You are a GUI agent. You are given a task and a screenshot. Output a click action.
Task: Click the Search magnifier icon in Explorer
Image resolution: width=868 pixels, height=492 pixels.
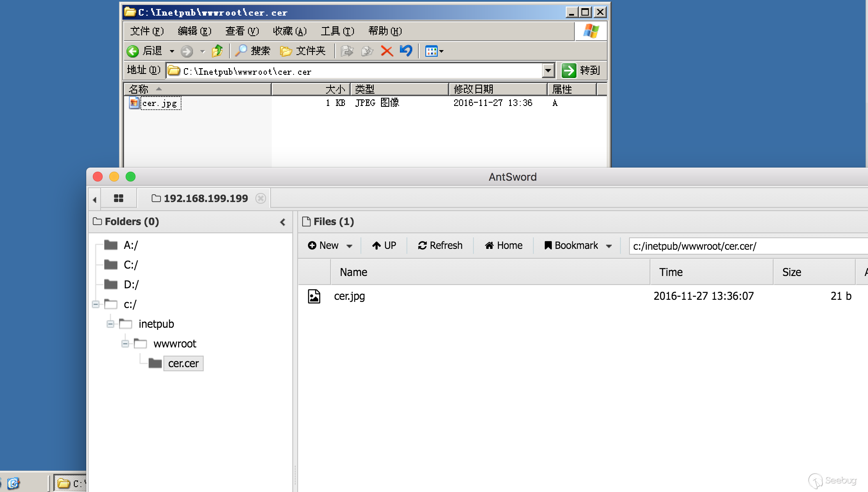(x=241, y=51)
